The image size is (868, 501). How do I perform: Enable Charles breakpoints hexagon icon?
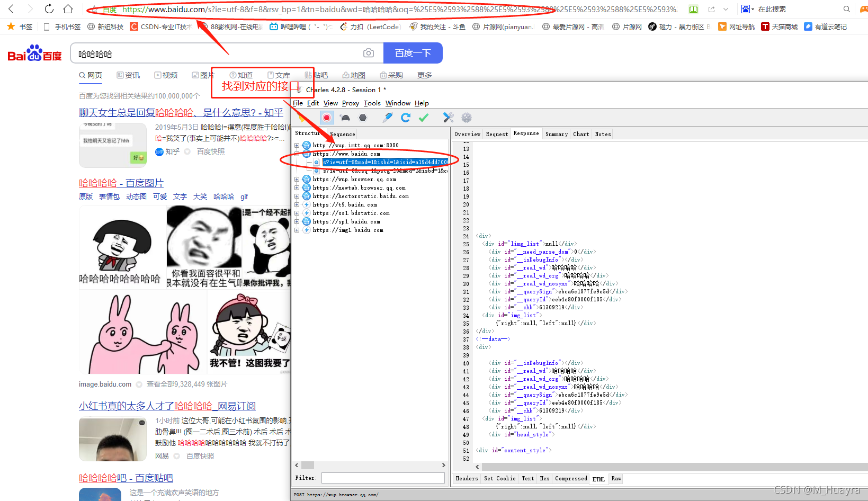point(363,118)
